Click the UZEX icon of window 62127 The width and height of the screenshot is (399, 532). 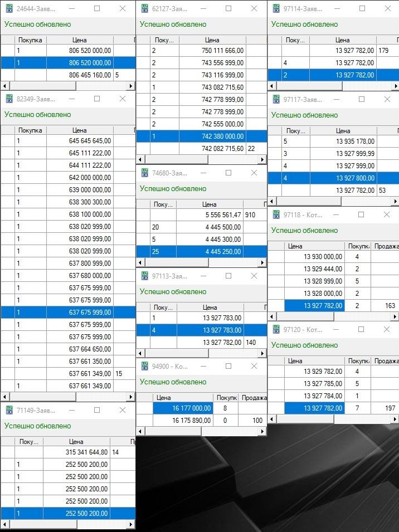[x=144, y=9]
